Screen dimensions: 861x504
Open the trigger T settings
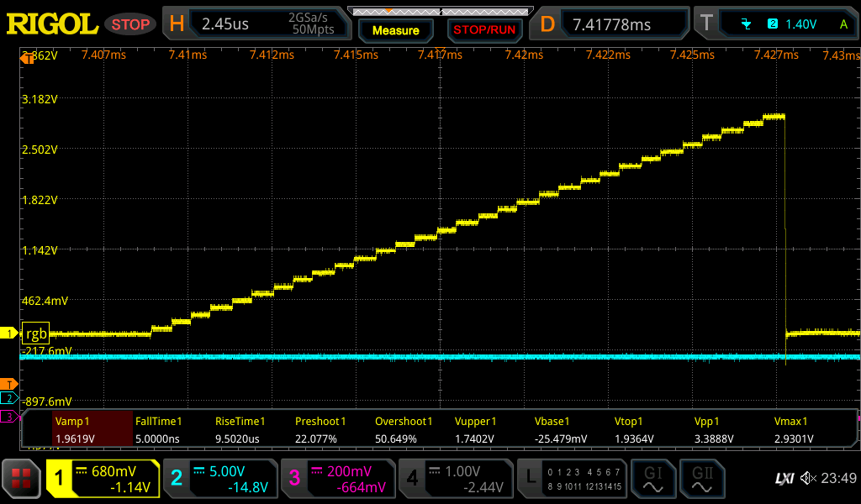click(x=706, y=23)
